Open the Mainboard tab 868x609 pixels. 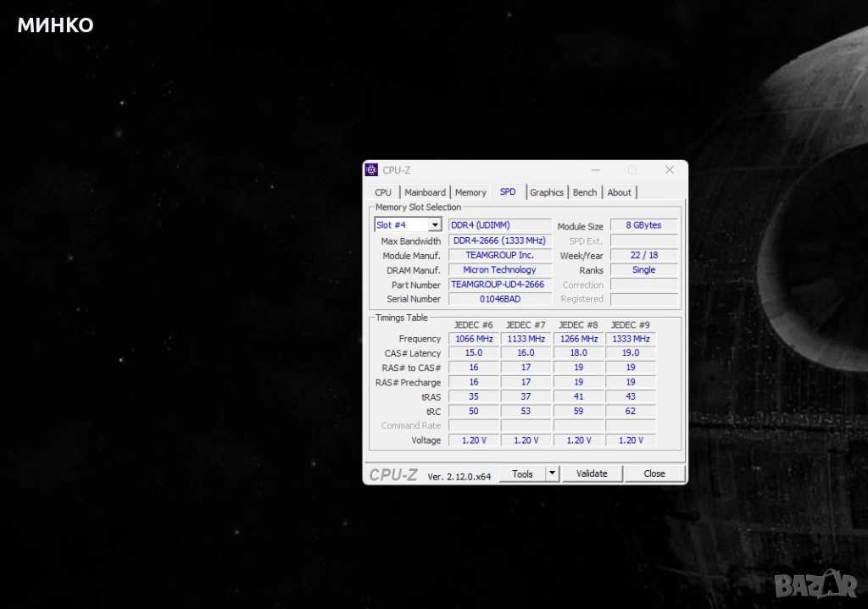pos(425,192)
